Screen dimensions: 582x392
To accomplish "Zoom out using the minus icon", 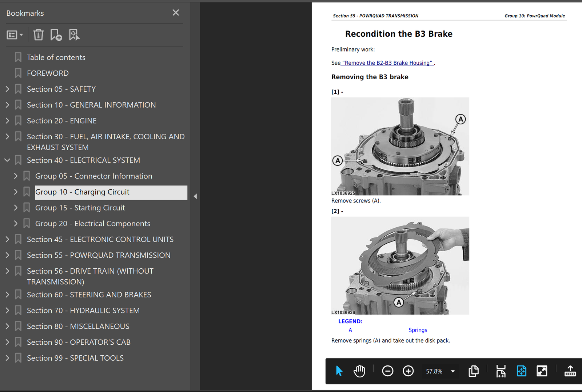I will click(388, 371).
